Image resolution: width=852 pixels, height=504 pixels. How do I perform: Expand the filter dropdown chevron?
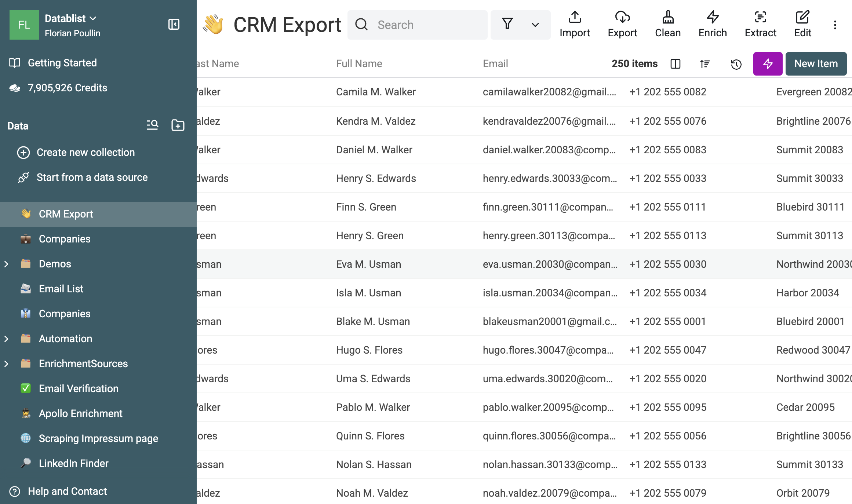click(x=535, y=25)
